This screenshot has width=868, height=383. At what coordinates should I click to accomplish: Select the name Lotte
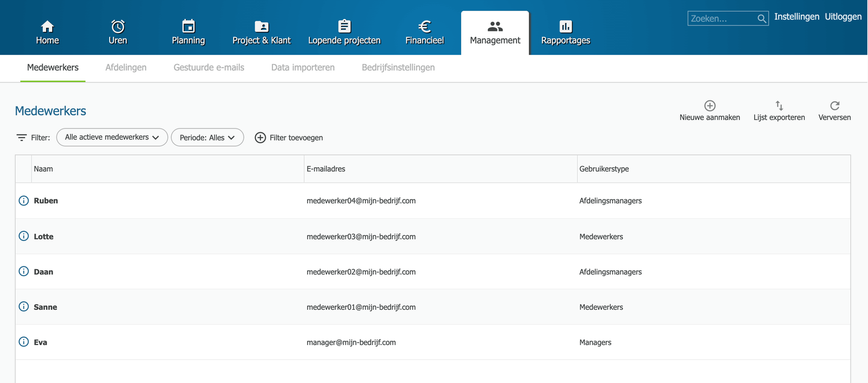pyautogui.click(x=44, y=237)
